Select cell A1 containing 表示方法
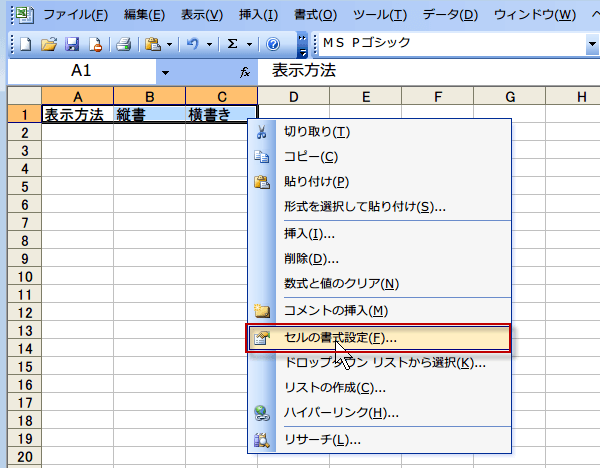The width and height of the screenshot is (600, 468). (x=77, y=114)
